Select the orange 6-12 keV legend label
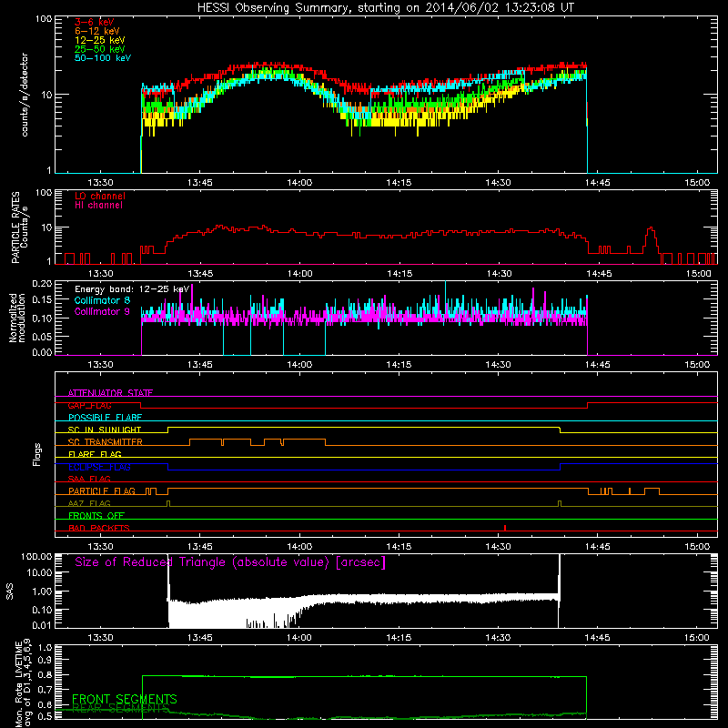728x728 pixels. click(x=97, y=31)
